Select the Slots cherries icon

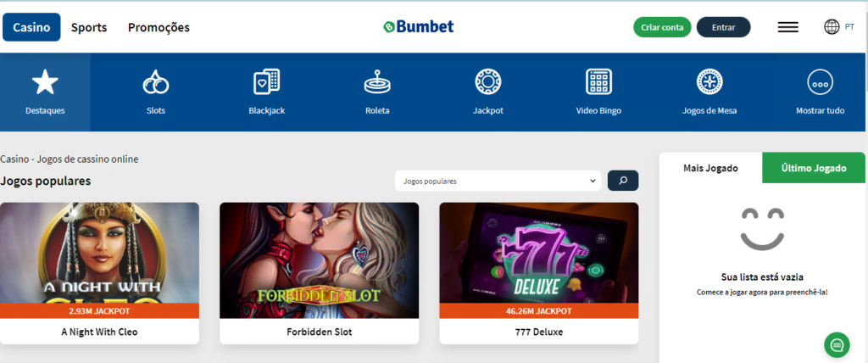point(156,82)
